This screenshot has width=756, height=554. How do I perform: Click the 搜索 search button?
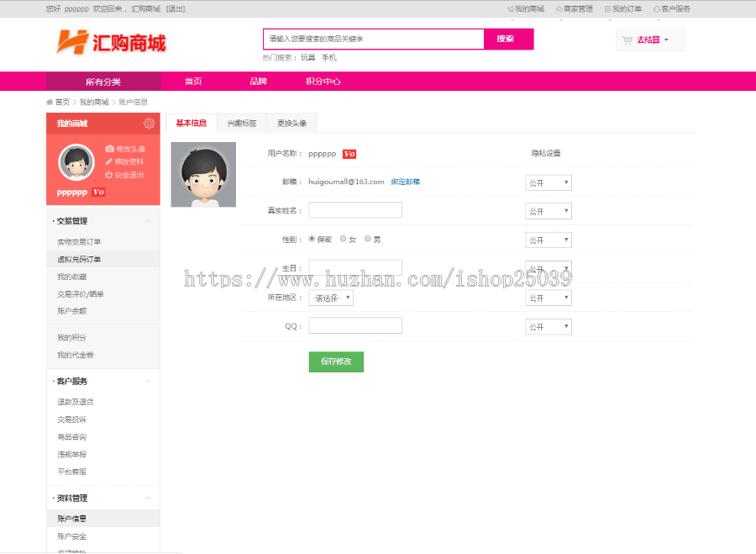[508, 39]
